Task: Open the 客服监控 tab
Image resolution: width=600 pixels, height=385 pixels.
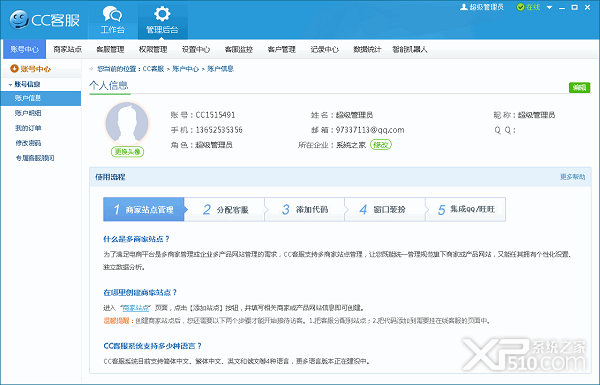Action: tap(239, 49)
